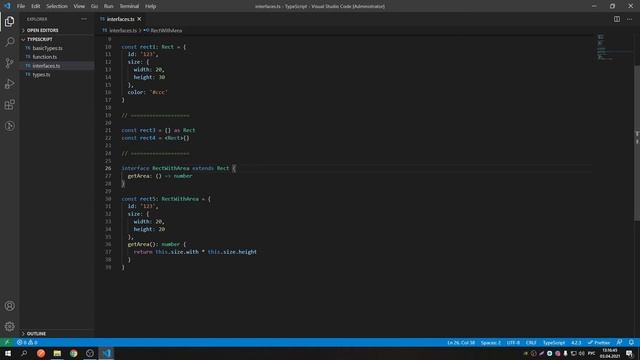Viewport: 640px width, 360px height.
Task: Change end of line via CRLF
Action: 531,342
